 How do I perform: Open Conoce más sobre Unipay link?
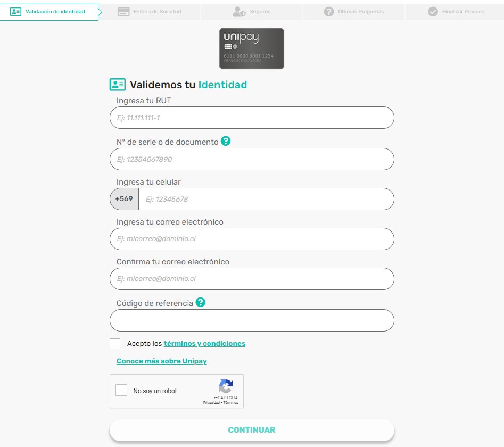tap(162, 361)
